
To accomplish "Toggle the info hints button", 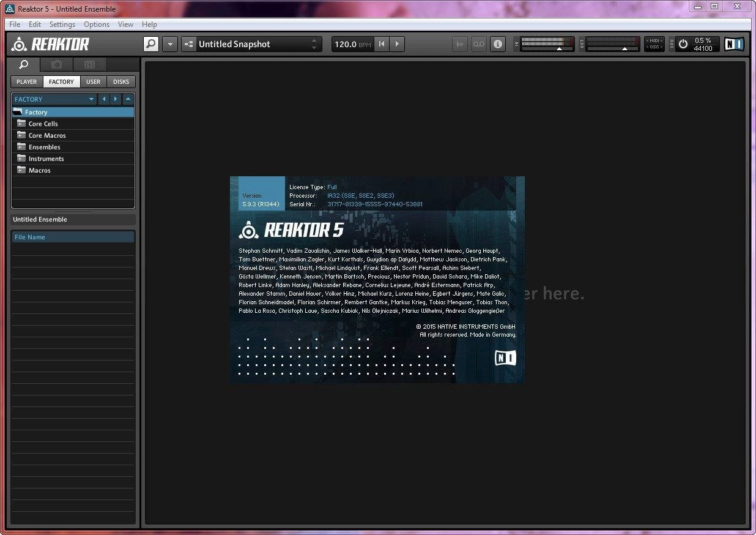I will pos(498,44).
